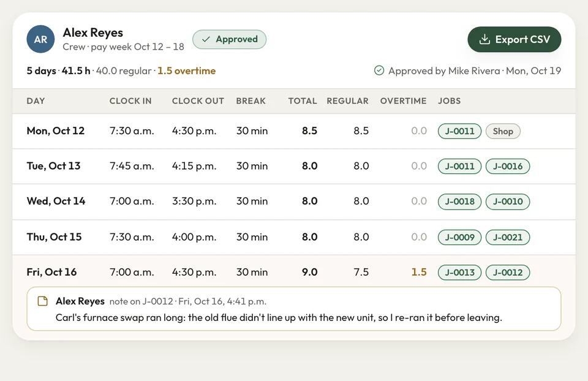Select the Shop tag in Mon, Oct 12 row
Screen dimensions: 588x381
(503, 131)
